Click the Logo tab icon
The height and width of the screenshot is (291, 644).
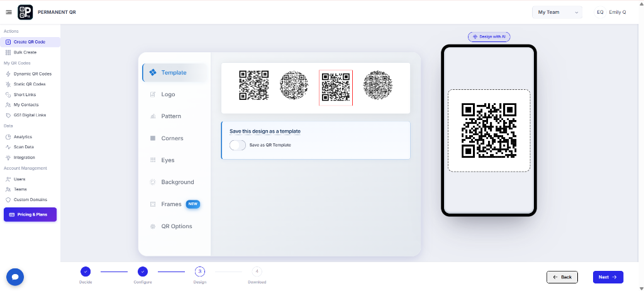click(x=153, y=94)
